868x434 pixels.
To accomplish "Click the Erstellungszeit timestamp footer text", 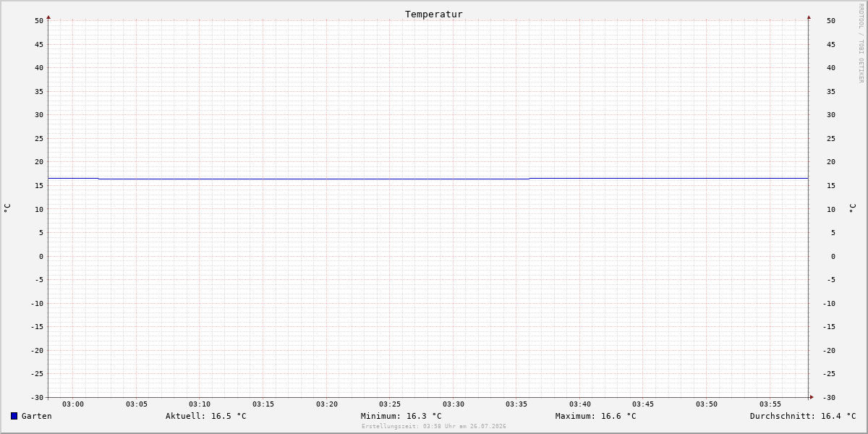I will pyautogui.click(x=434, y=426).
